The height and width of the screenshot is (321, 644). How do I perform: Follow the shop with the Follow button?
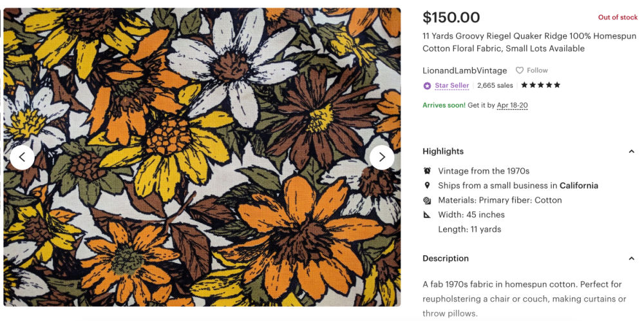point(532,70)
